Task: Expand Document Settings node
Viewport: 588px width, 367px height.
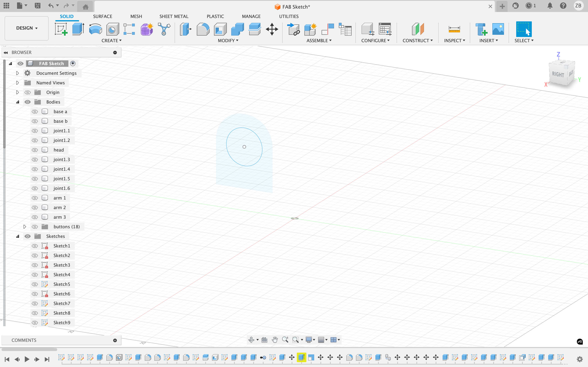Action: click(x=17, y=73)
